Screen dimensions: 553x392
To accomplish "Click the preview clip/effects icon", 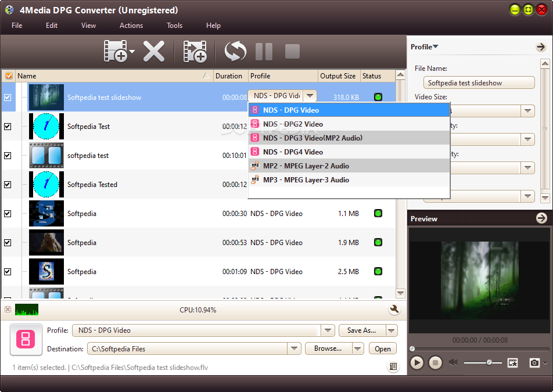I will pos(512,362).
